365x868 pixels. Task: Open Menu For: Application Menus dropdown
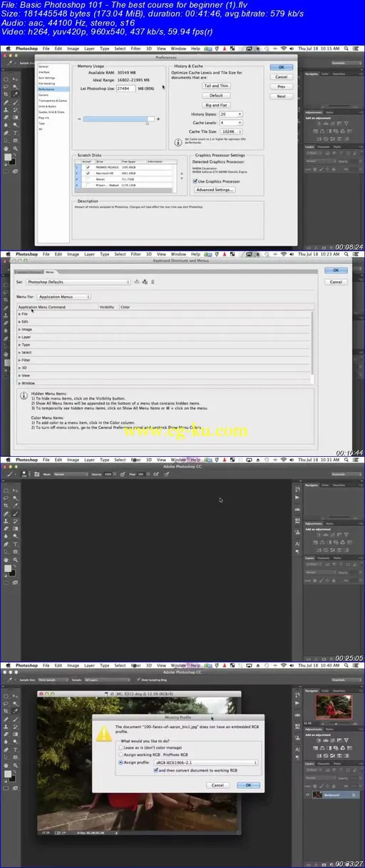click(64, 297)
